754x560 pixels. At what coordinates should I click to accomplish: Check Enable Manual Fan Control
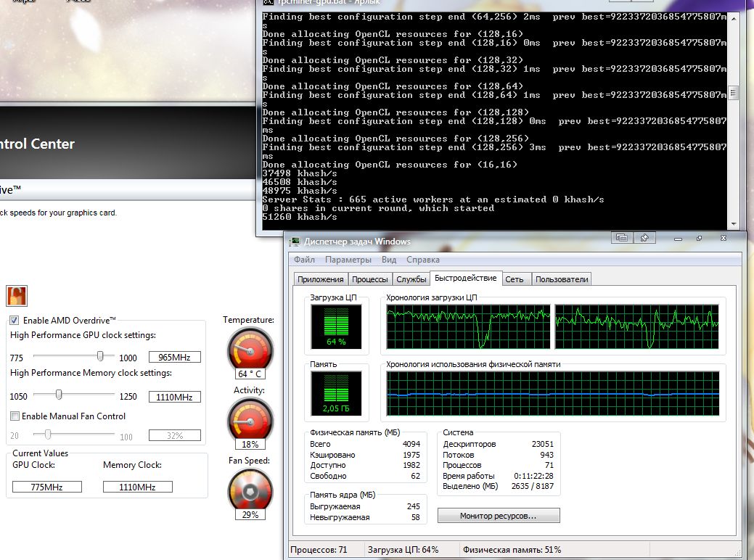(15, 416)
